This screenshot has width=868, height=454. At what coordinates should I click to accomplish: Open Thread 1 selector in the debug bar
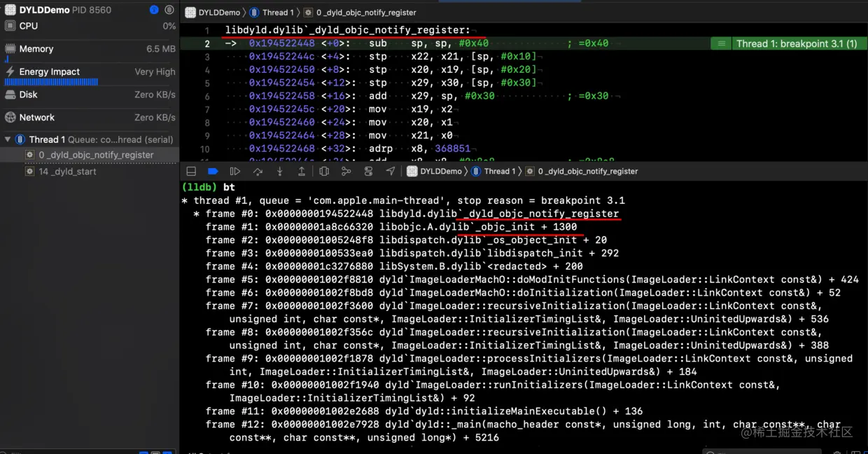pyautogui.click(x=493, y=171)
